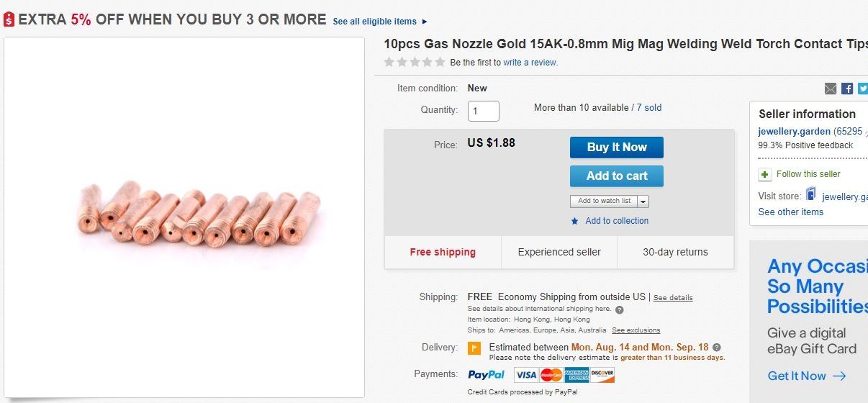868x403 pixels.
Task: Click the PayPal payment logo
Action: [487, 375]
